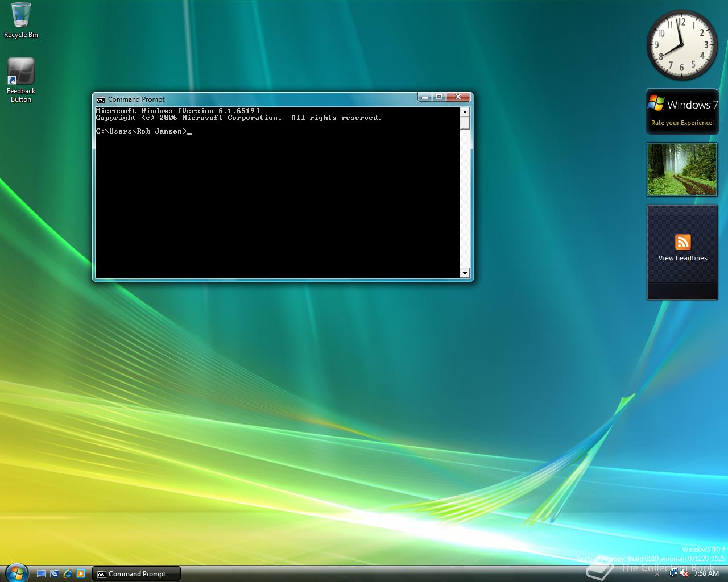Viewport: 728px width, 582px height.
Task: Click the Command Prompt title bar text
Action: tap(136, 99)
